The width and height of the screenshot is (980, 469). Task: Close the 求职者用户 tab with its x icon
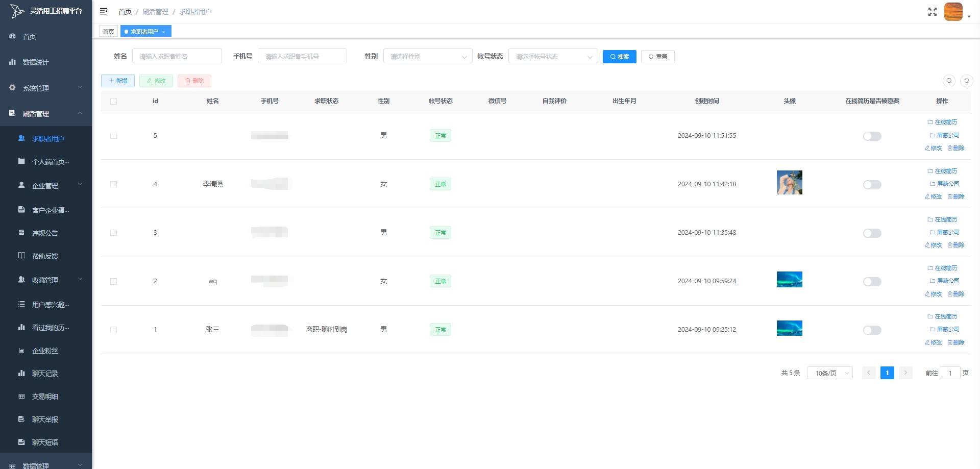pos(164,32)
